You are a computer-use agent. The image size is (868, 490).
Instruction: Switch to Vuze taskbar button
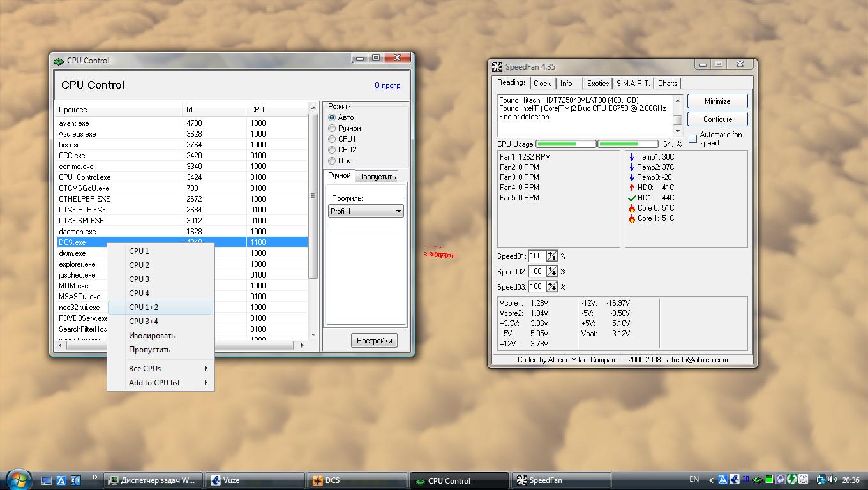tap(257, 480)
